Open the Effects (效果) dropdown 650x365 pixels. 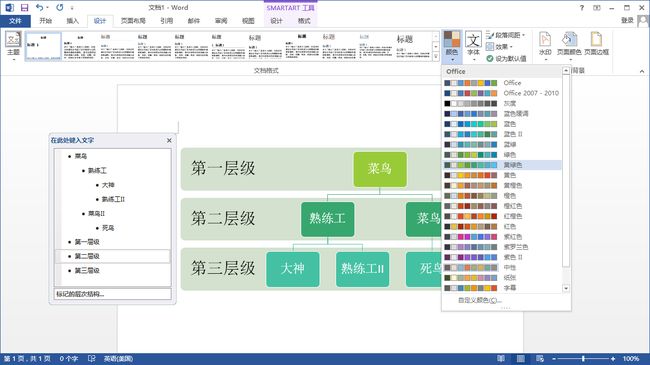(500, 46)
